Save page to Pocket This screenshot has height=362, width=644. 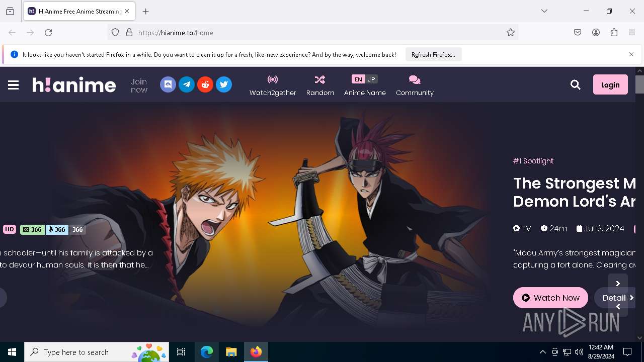click(578, 33)
